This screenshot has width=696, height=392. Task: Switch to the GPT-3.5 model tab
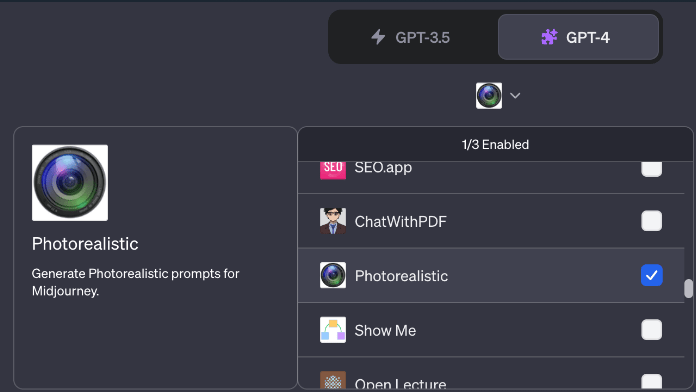click(413, 37)
